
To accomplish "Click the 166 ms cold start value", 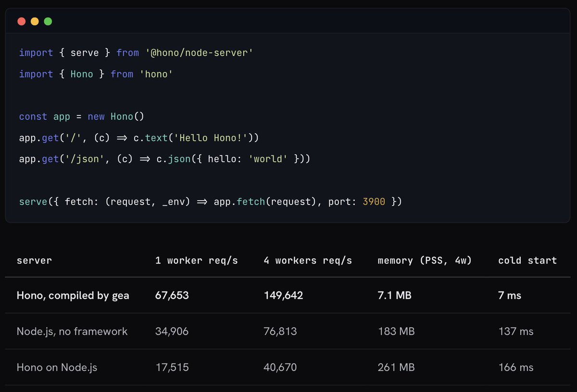I will click(516, 367).
